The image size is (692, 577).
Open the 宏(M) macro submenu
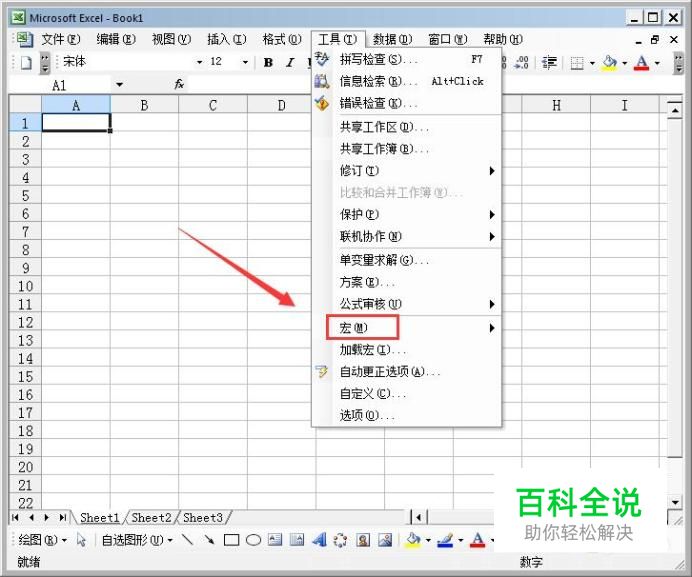coord(407,328)
